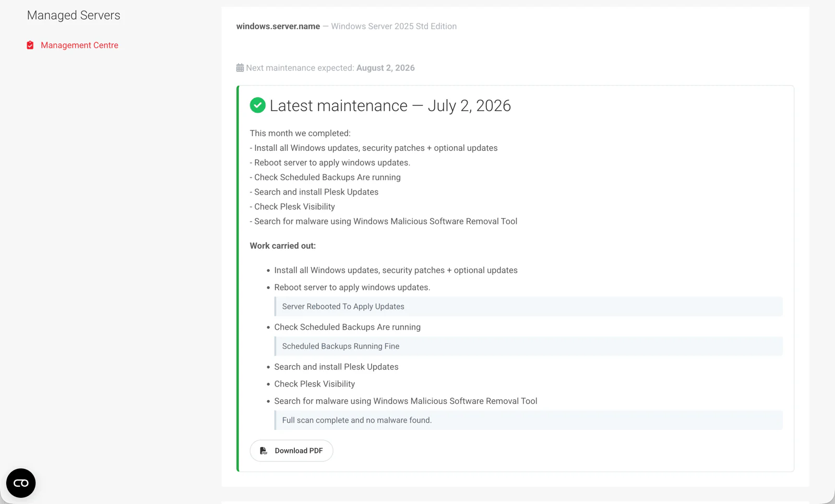Click the calendar icon beside Next maintenance

(x=240, y=68)
